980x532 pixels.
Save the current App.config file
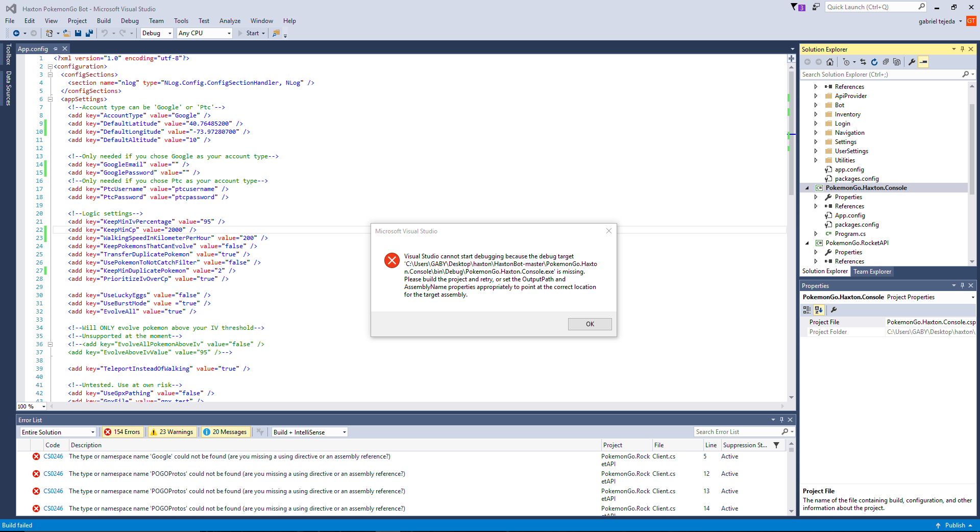coord(78,33)
